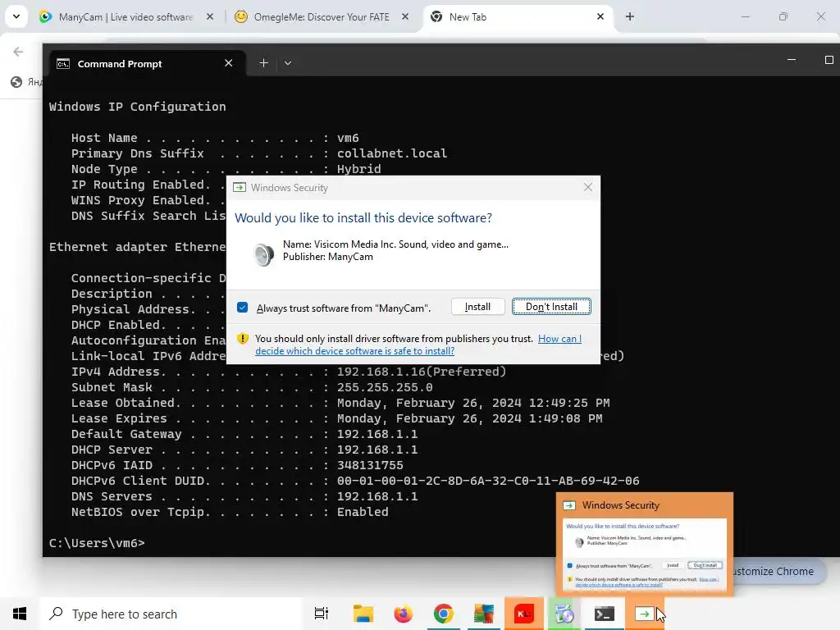Image resolution: width=840 pixels, height=630 pixels.
Task: Open Task View on the taskbar
Action: pyautogui.click(x=322, y=614)
